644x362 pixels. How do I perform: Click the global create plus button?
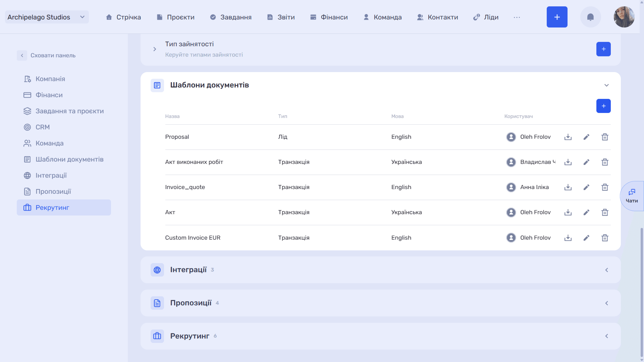[x=557, y=17]
